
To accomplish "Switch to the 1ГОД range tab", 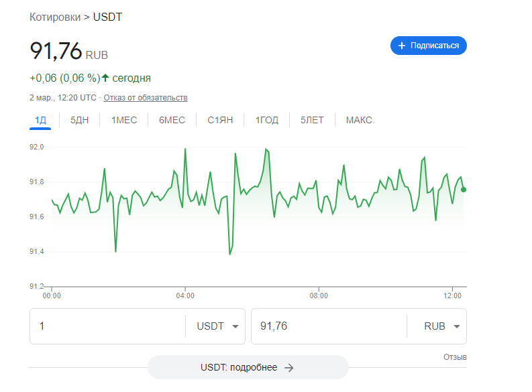I will pyautogui.click(x=267, y=120).
